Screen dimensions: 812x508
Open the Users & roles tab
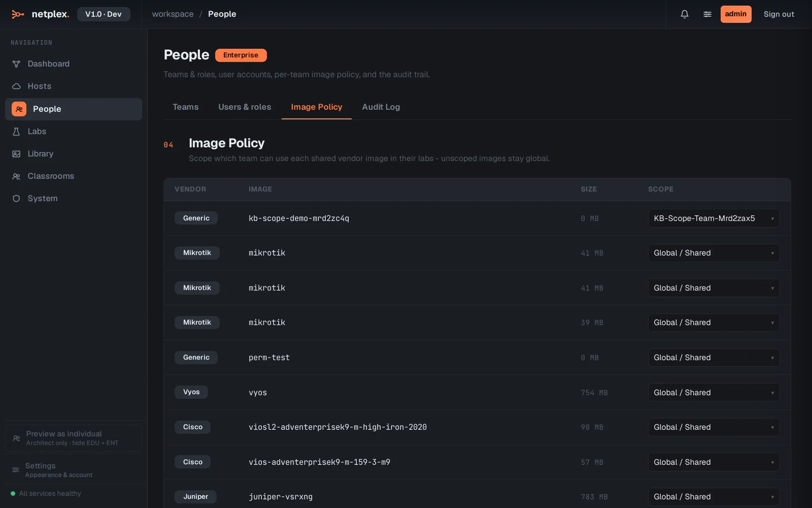click(x=245, y=107)
